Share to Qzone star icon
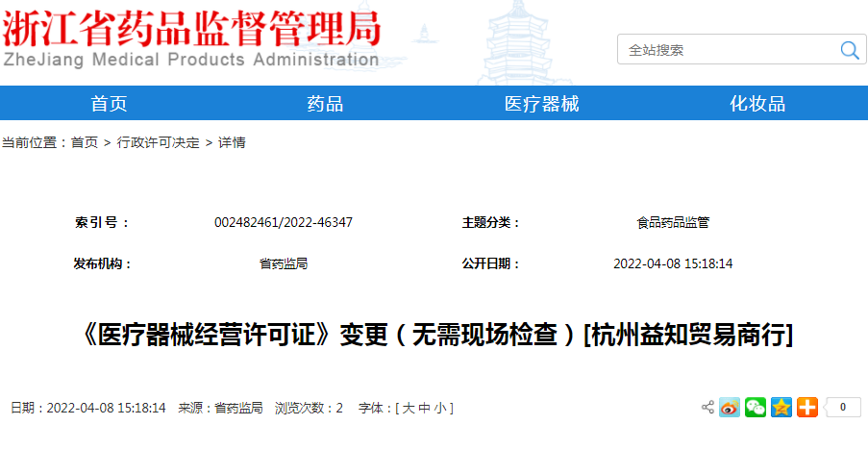The width and height of the screenshot is (868, 450). point(781,408)
